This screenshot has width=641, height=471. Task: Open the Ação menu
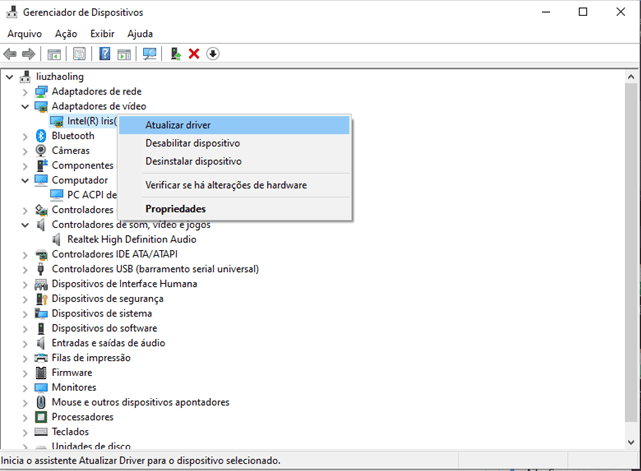pyautogui.click(x=66, y=34)
